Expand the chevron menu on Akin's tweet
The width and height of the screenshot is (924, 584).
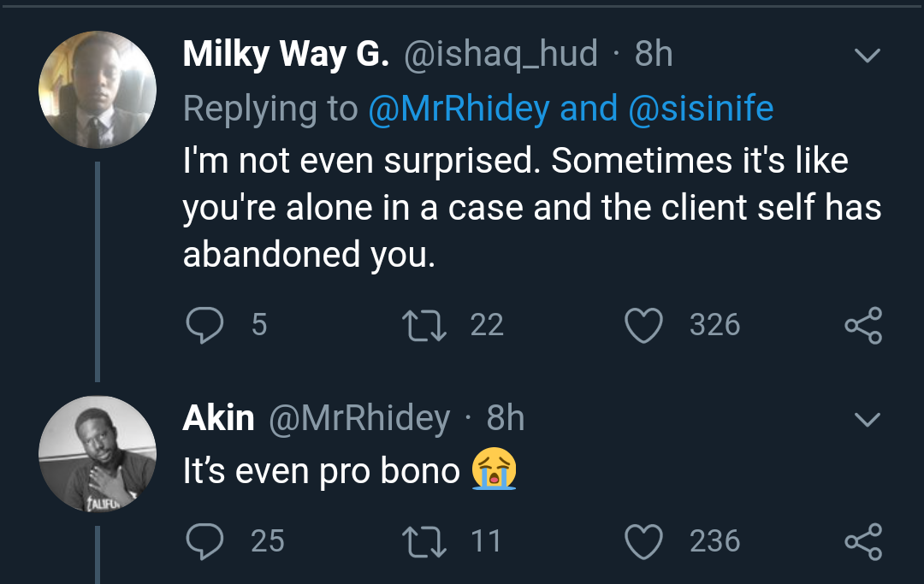[868, 420]
